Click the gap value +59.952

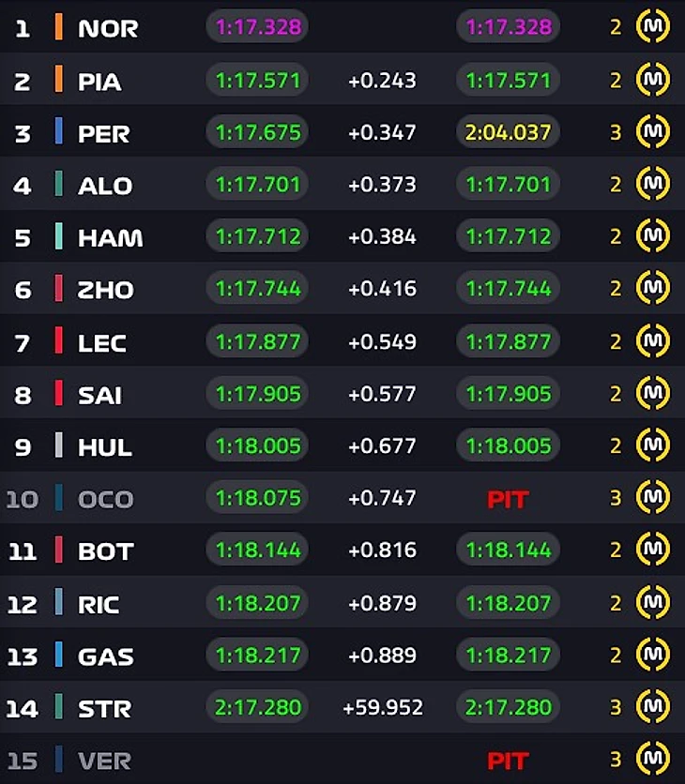383,708
